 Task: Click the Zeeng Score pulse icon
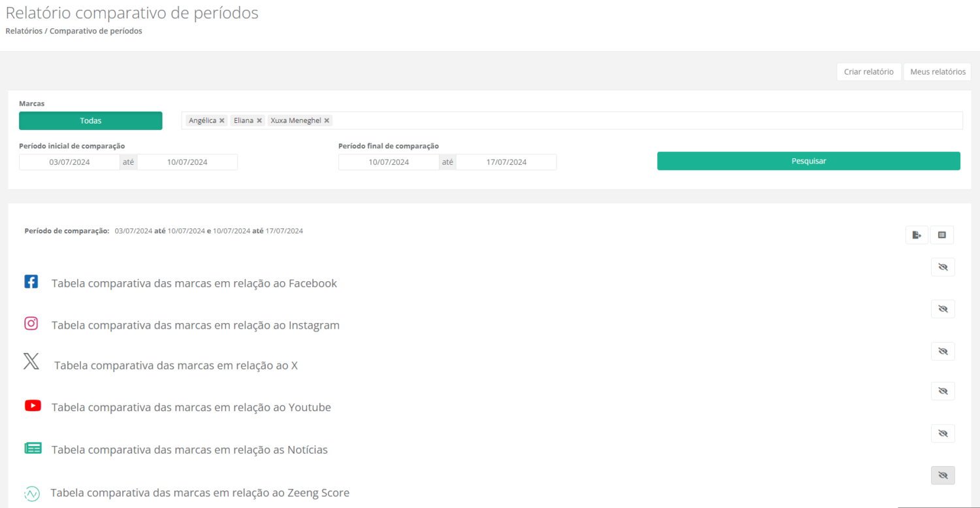pos(31,494)
